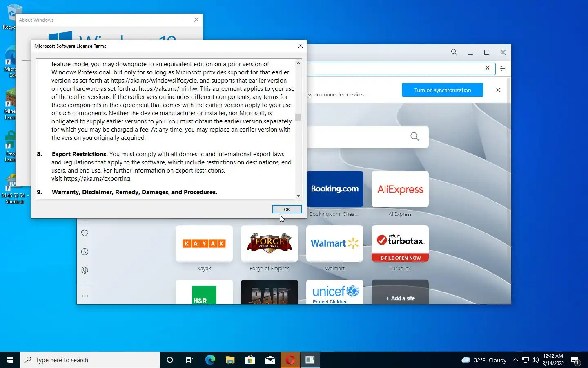The height and width of the screenshot is (368, 588).
Task: Switch to Opera browser in the taskbar
Action: pos(290,360)
